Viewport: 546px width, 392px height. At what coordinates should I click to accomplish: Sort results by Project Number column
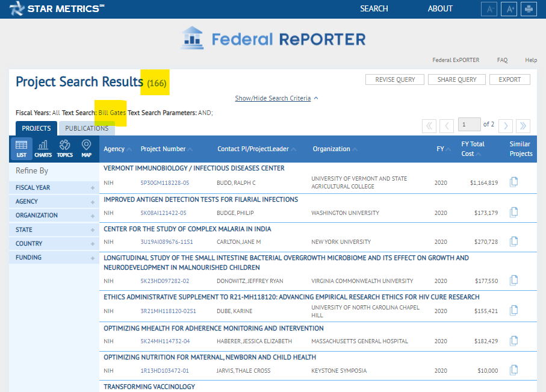(166, 149)
